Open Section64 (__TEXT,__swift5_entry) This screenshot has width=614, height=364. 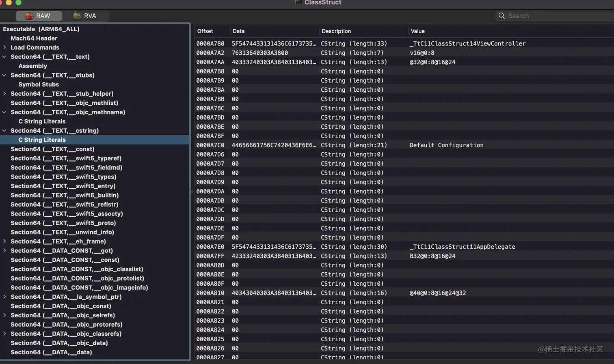[63, 186]
